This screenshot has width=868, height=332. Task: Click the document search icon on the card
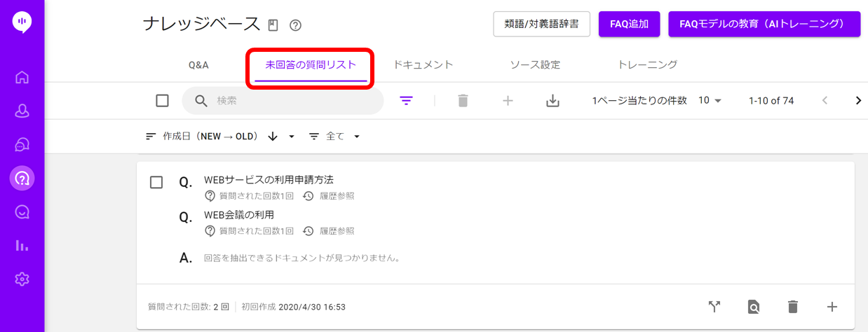click(x=753, y=306)
